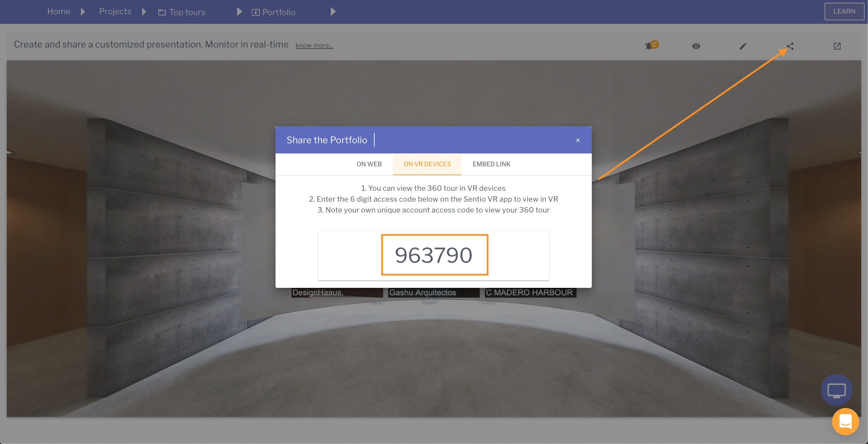The height and width of the screenshot is (444, 868).
Task: Expand the arrow after Portfolio breadcrumb
Action: click(x=333, y=12)
